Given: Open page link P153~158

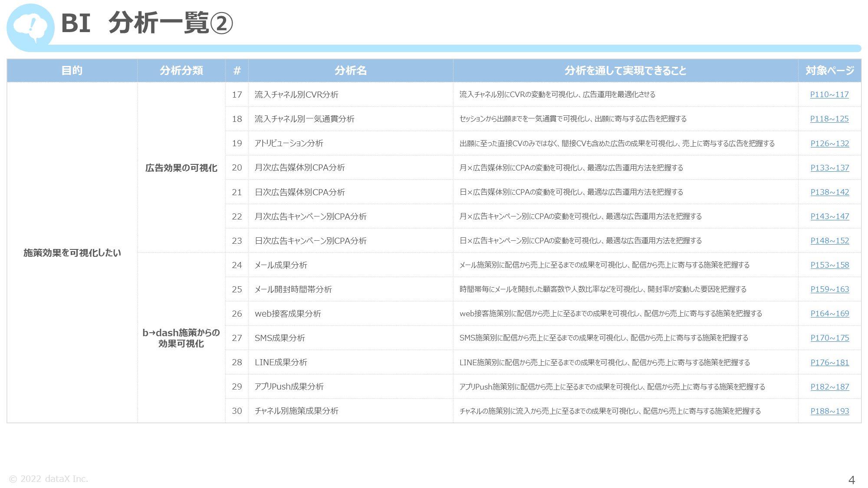Looking at the screenshot, I should point(830,265).
